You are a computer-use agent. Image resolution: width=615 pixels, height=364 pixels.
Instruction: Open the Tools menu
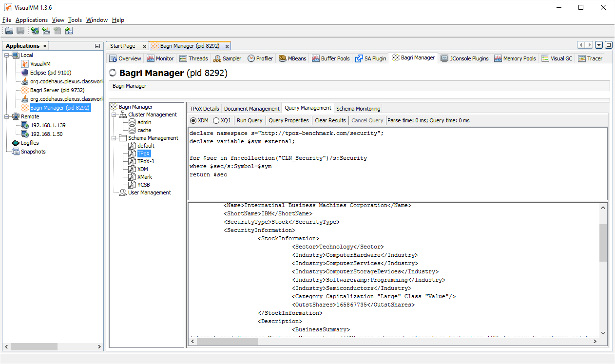75,20
